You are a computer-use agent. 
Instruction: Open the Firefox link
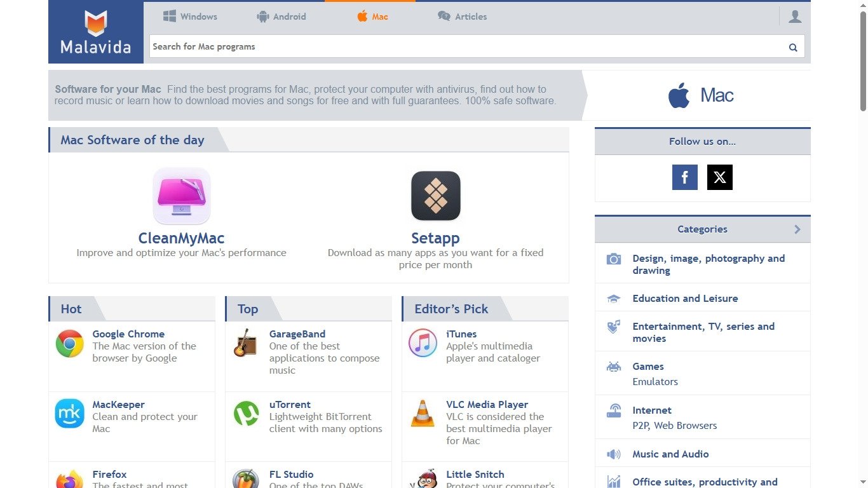point(109,475)
